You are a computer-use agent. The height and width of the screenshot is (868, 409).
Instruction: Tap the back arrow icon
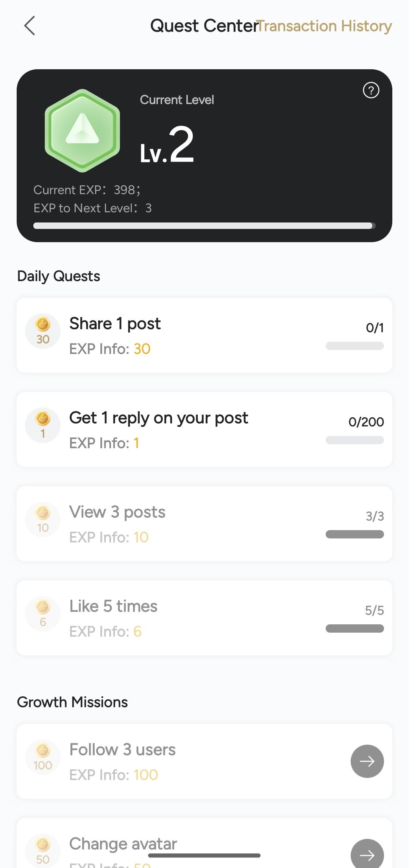tap(30, 26)
